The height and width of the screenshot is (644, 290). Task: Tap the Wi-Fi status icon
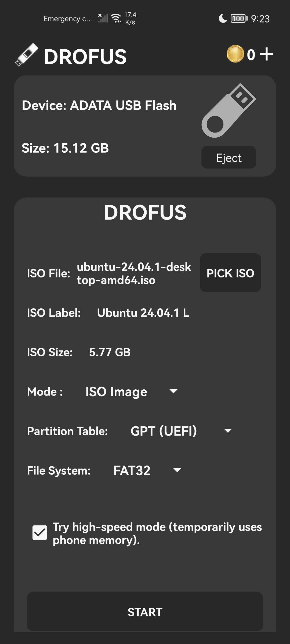(116, 18)
